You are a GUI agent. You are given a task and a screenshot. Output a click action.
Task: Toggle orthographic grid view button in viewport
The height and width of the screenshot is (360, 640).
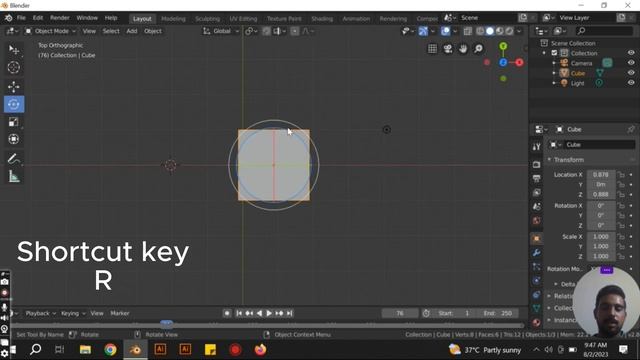click(x=432, y=49)
